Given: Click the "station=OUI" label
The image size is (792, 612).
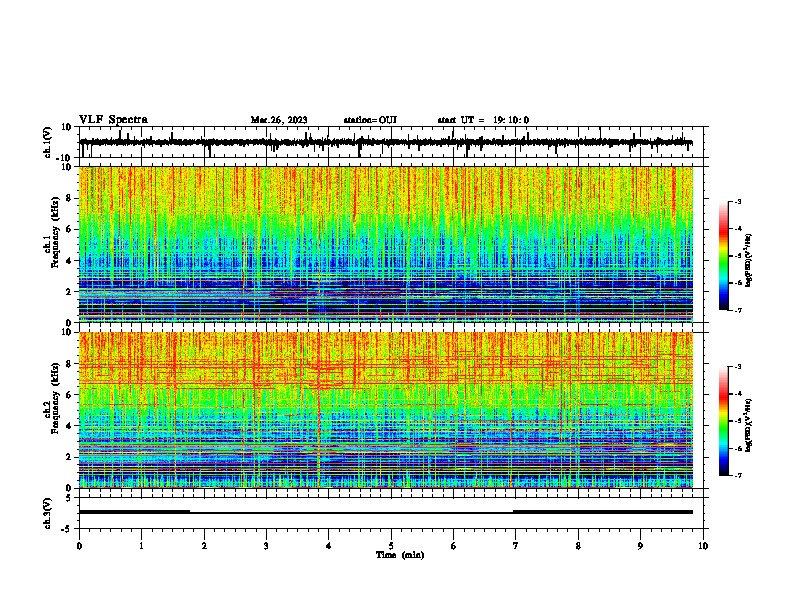Looking at the screenshot, I should pyautogui.click(x=370, y=120).
